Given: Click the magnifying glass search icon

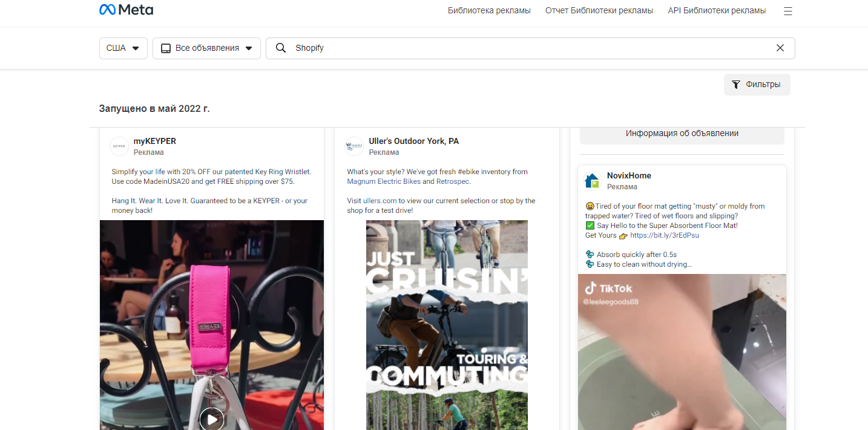Looking at the screenshot, I should point(280,48).
